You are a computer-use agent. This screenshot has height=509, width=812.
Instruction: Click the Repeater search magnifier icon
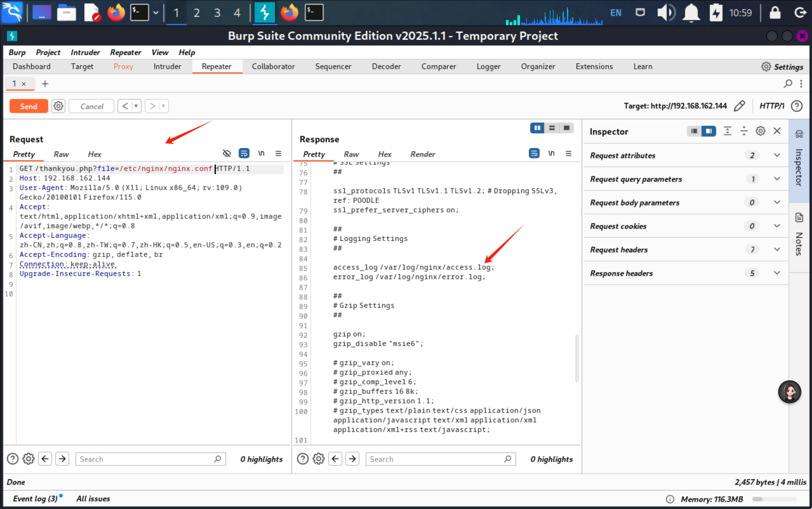(787, 84)
